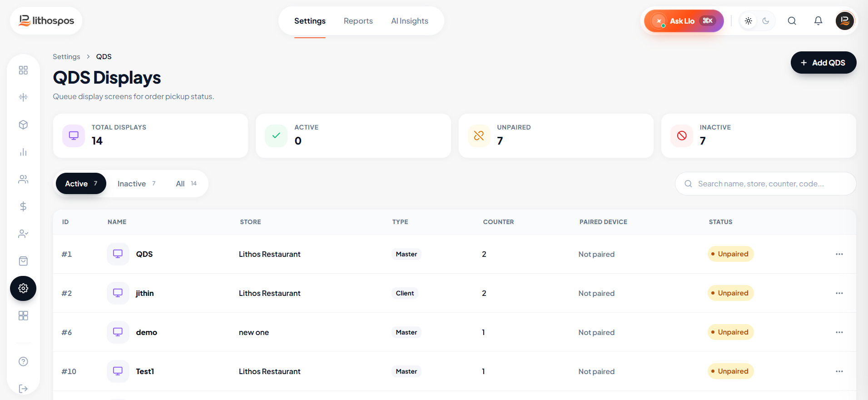Image resolution: width=868 pixels, height=400 pixels.
Task: Focus the search name, store, counter field
Action: 766,184
